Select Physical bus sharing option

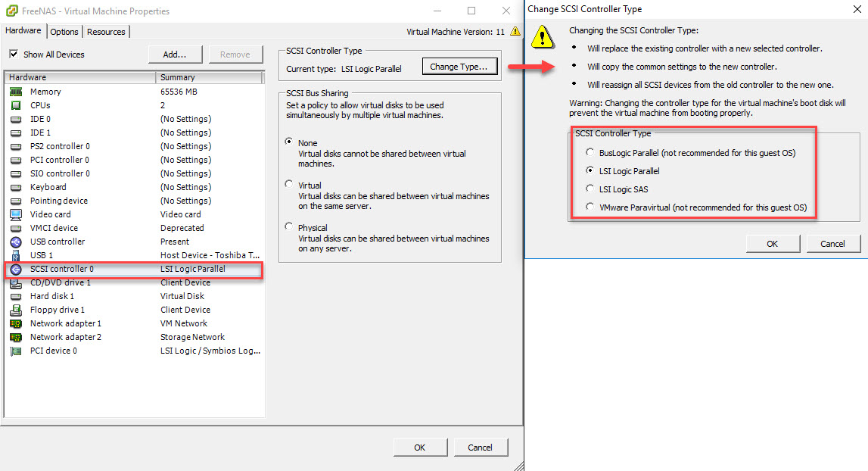(x=289, y=226)
